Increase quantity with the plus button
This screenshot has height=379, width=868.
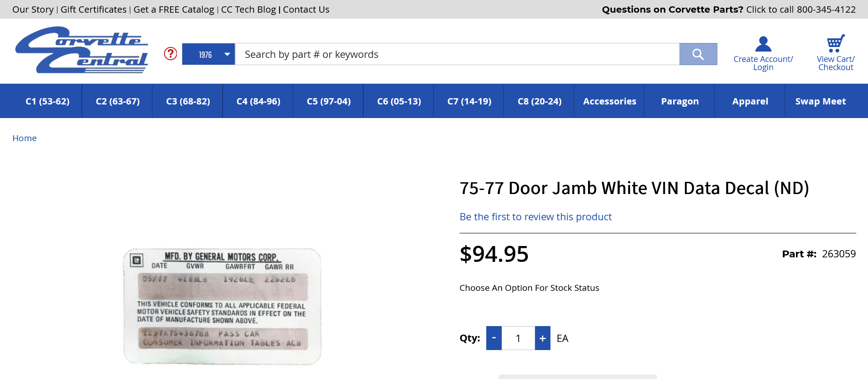(x=542, y=338)
